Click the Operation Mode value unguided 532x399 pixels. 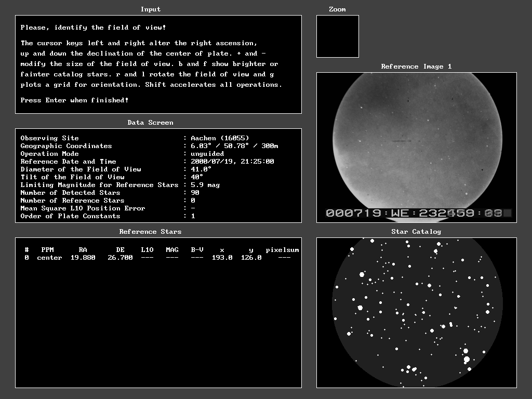207,154
